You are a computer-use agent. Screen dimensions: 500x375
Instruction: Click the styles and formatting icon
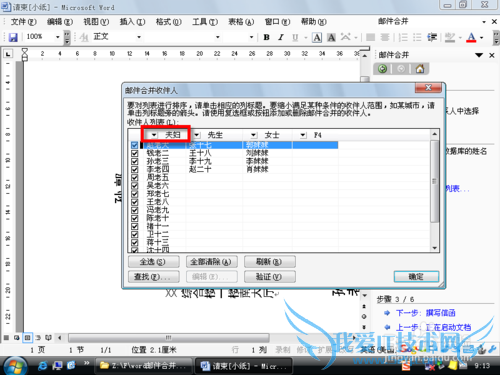coord(84,37)
